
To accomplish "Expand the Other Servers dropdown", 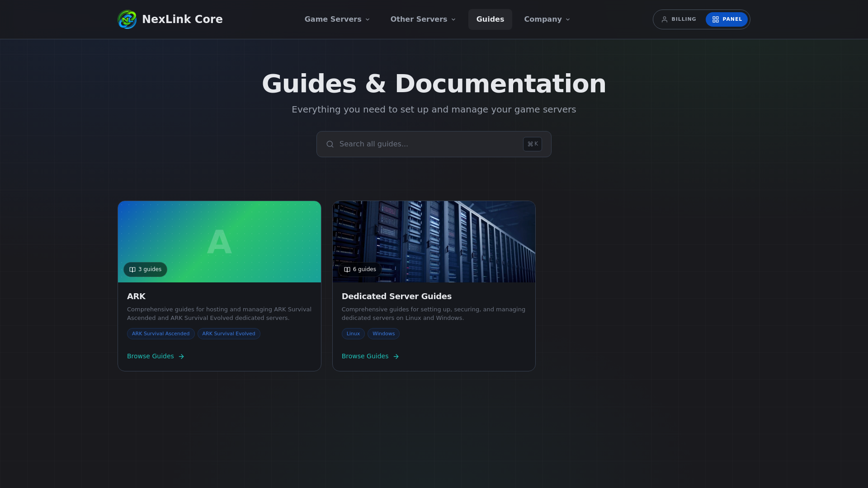I will (423, 19).
